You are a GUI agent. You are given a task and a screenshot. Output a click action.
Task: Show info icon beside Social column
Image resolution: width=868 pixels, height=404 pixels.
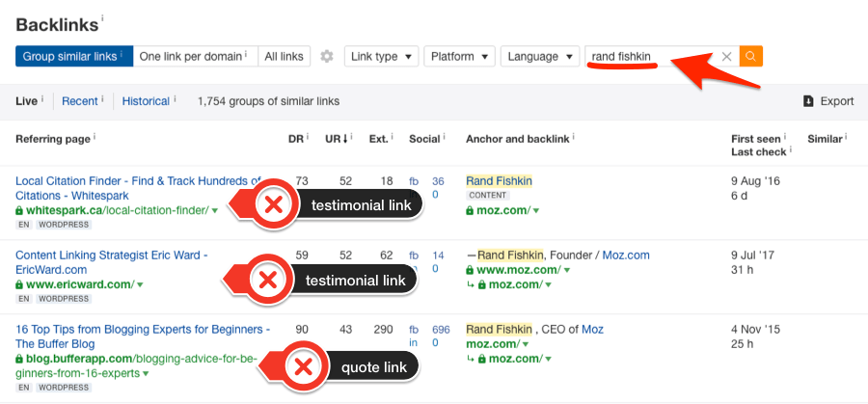point(444,136)
